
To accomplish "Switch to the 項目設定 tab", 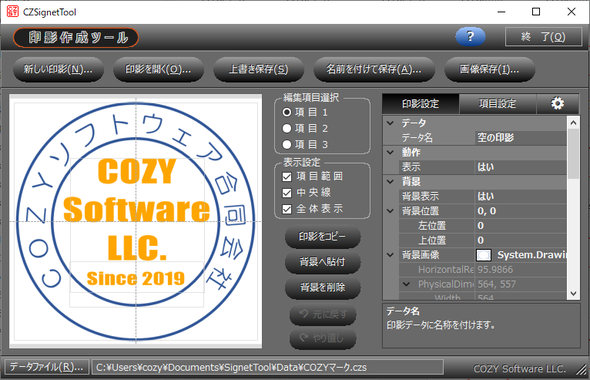I will (497, 103).
